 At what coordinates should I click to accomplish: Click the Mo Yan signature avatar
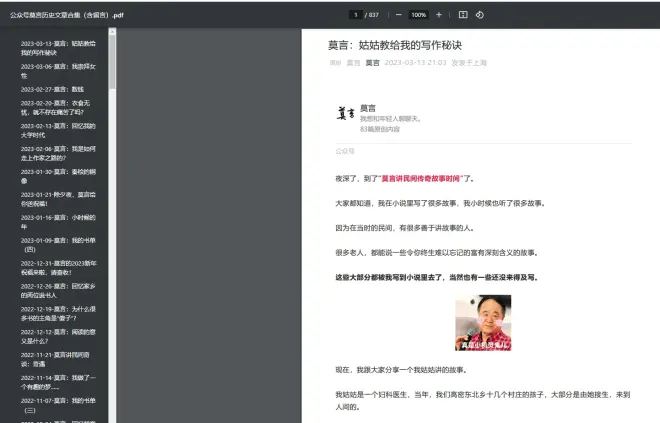346,113
